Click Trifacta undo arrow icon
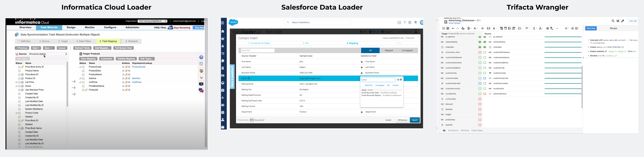This screenshot has height=157, width=644. (453, 28)
